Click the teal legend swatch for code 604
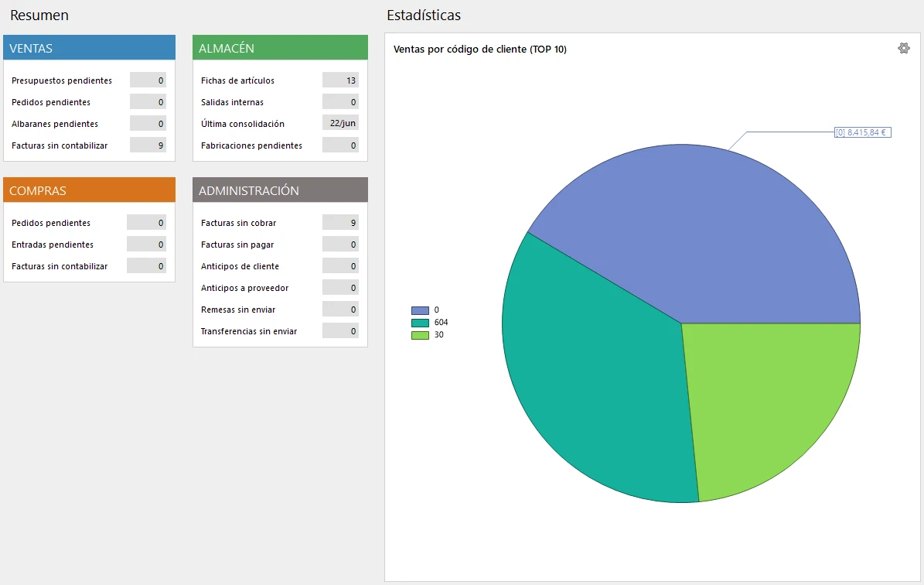 [420, 323]
